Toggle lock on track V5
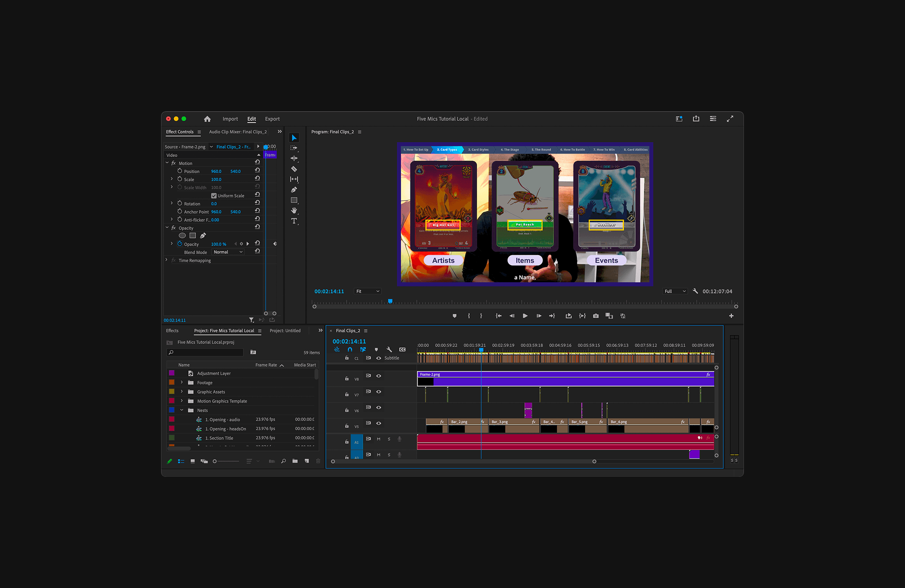The image size is (905, 588). tap(347, 426)
